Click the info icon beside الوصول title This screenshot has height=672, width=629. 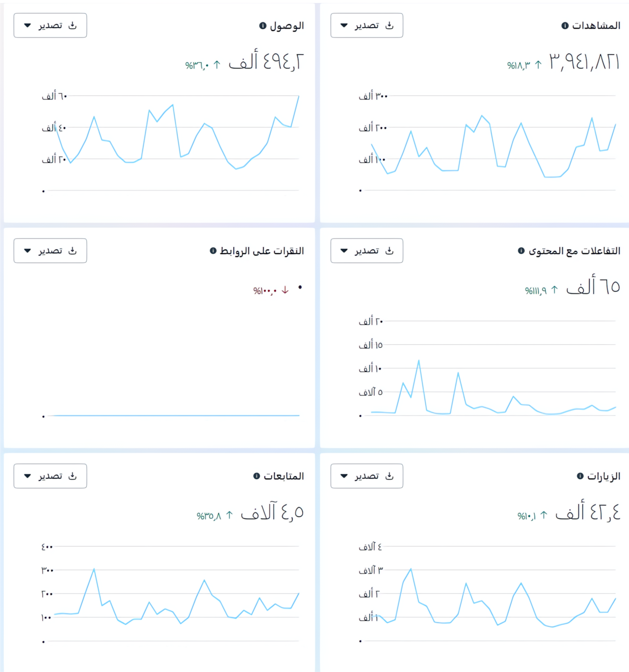pos(263,26)
